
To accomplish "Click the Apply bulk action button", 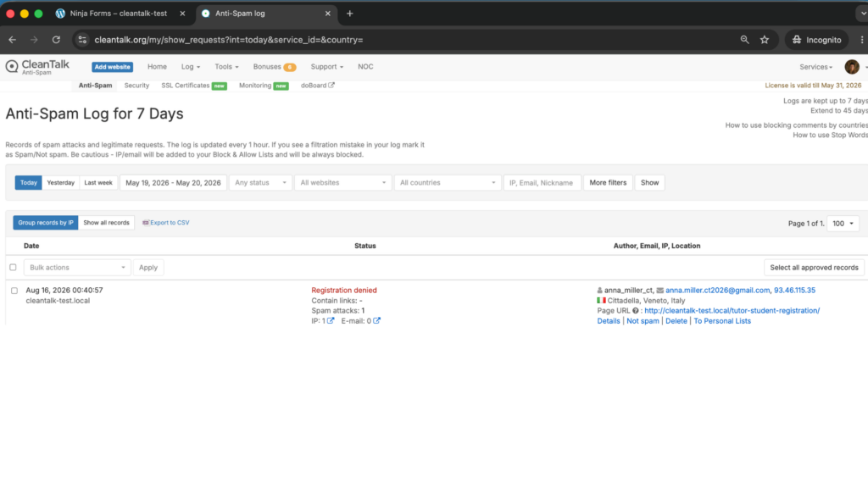I will (147, 267).
